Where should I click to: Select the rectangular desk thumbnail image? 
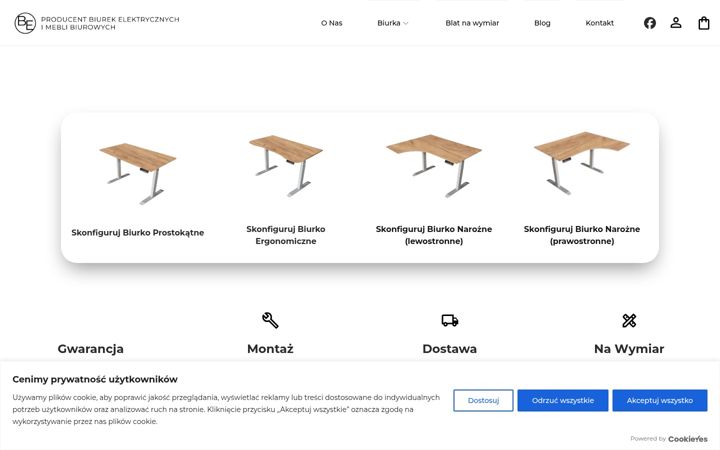[138, 174]
